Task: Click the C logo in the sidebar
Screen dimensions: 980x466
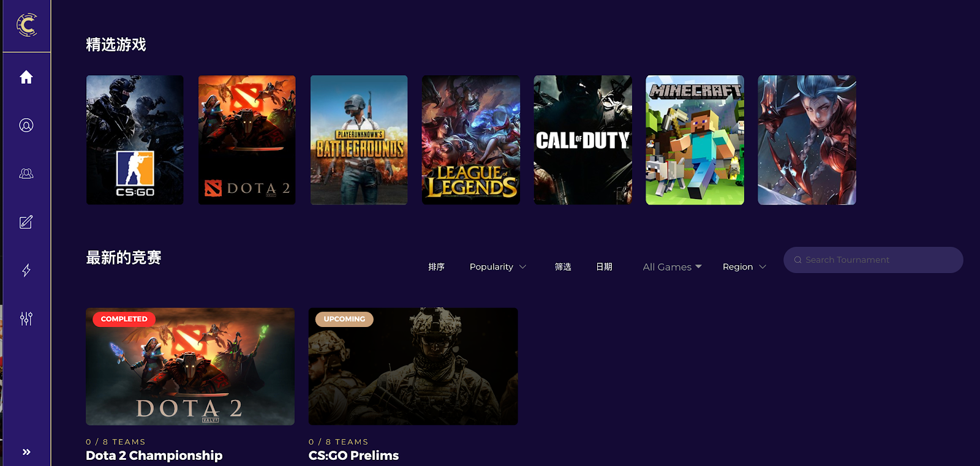Action: tap(26, 25)
